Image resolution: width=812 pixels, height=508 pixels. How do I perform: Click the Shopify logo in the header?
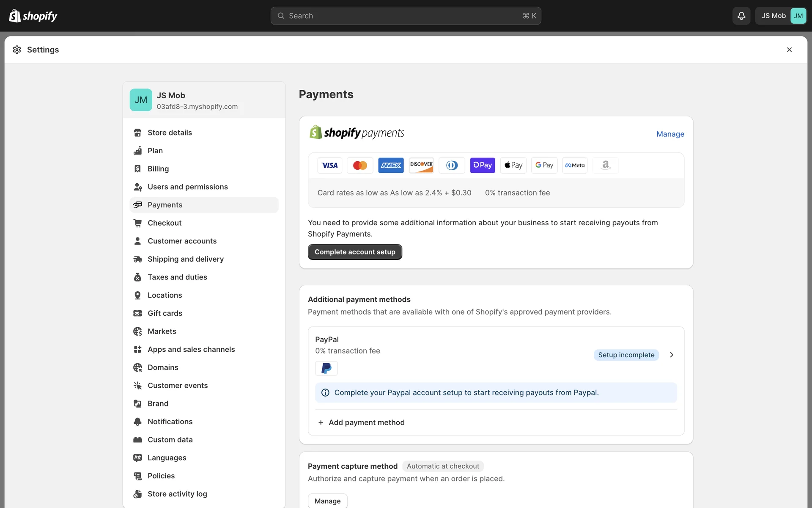coord(33,16)
